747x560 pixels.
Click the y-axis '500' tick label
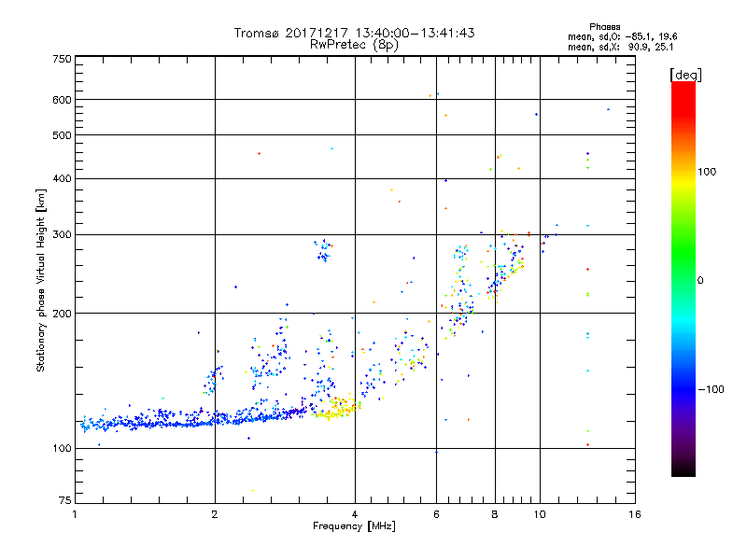coord(62,135)
